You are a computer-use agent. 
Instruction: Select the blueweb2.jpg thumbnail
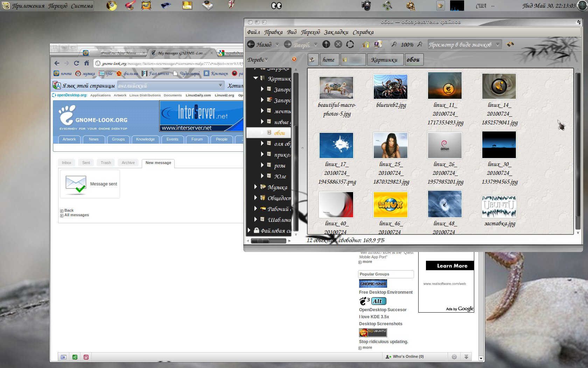(391, 86)
